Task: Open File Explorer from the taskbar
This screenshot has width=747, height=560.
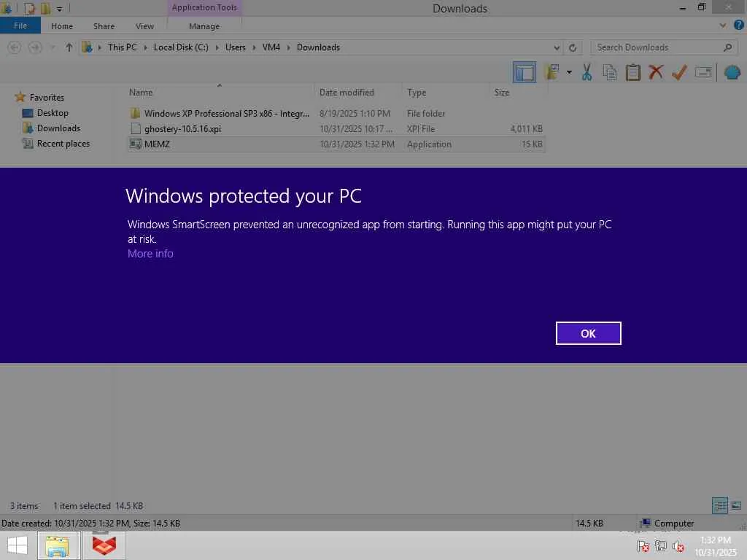Action: [57, 546]
